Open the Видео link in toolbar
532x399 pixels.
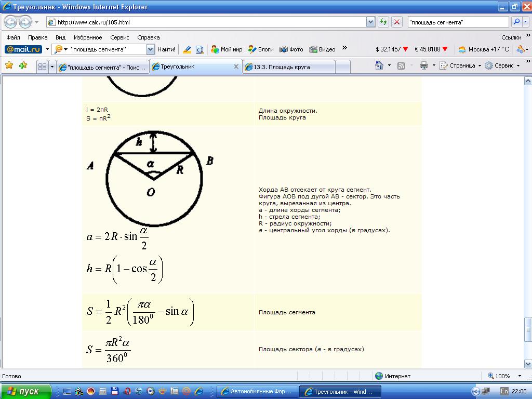322,49
